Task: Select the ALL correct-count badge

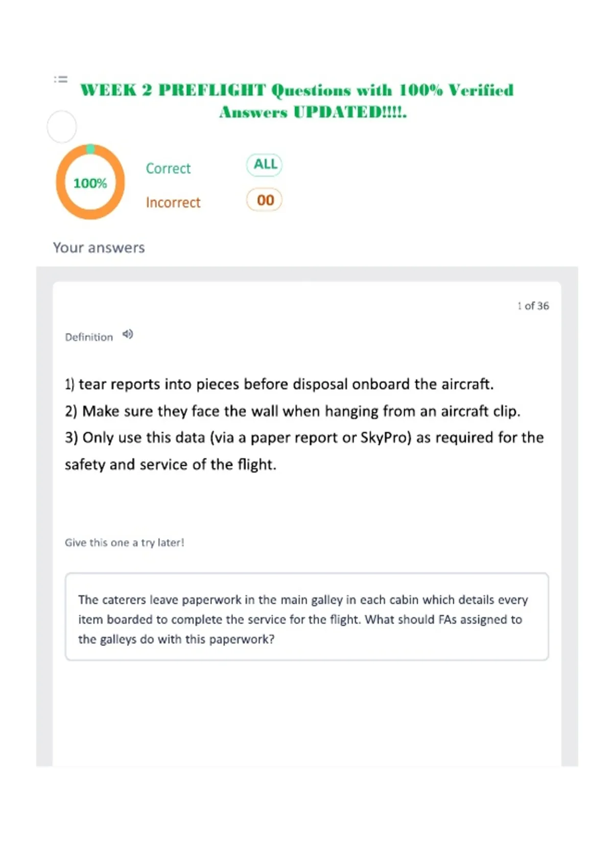Action: click(264, 164)
